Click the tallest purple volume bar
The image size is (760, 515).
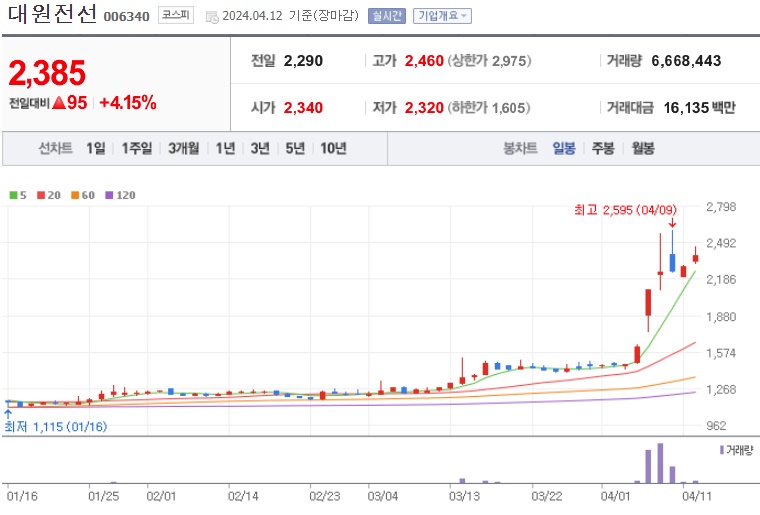point(660,463)
